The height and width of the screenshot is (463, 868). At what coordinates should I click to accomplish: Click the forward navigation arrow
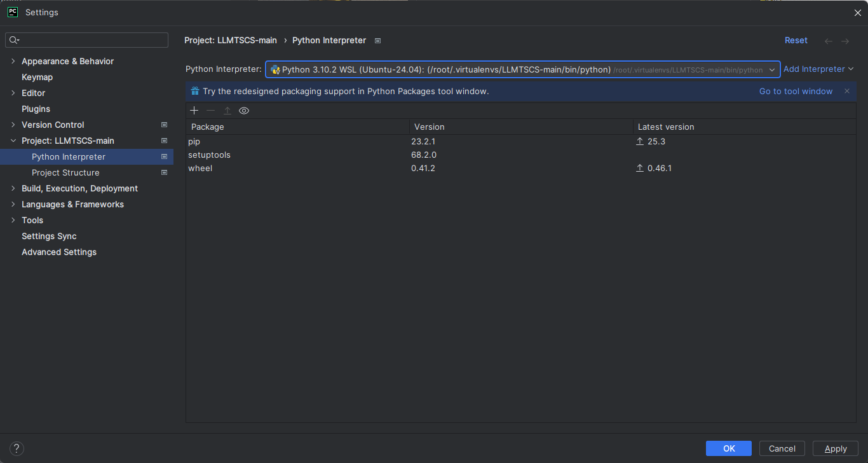845,41
